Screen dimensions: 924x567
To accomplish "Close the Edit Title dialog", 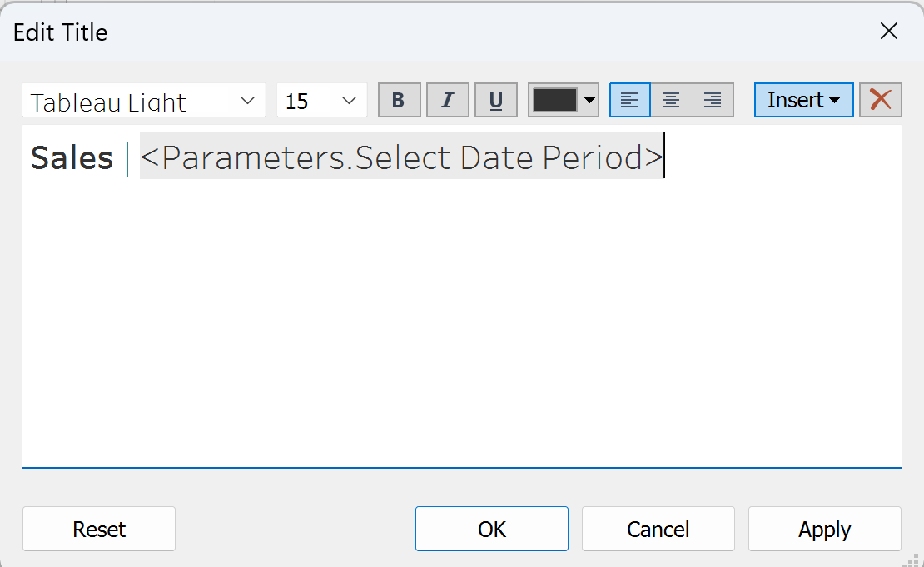I will [888, 32].
